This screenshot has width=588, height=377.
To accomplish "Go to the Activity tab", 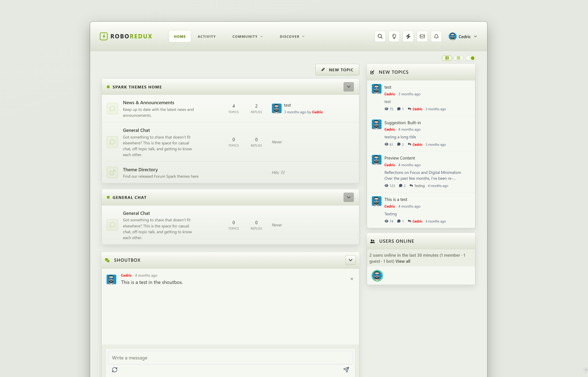I will (x=206, y=37).
